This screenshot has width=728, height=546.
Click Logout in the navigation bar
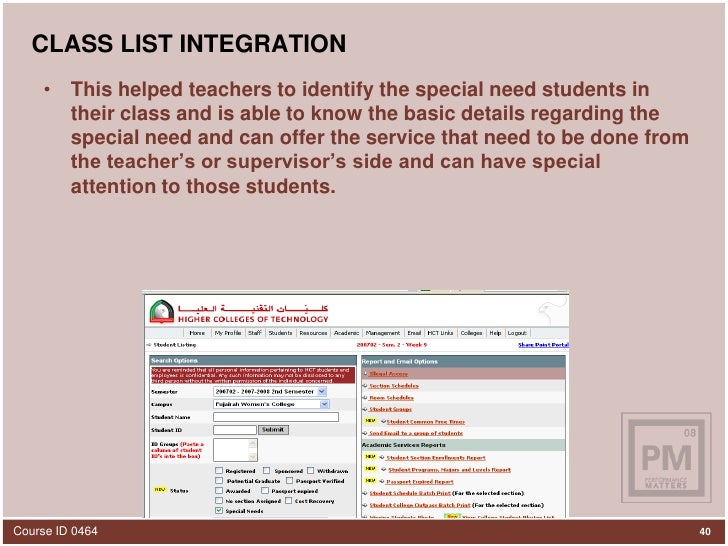pos(517,333)
